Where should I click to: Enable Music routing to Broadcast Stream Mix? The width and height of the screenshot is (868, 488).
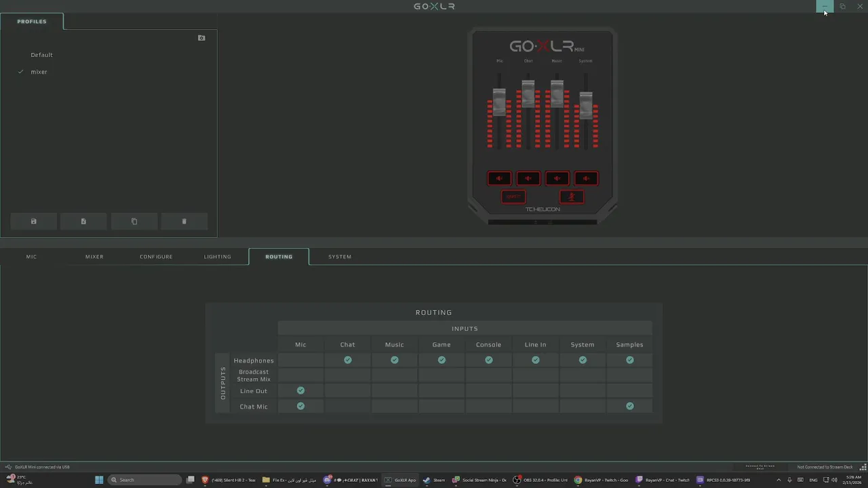(395, 375)
